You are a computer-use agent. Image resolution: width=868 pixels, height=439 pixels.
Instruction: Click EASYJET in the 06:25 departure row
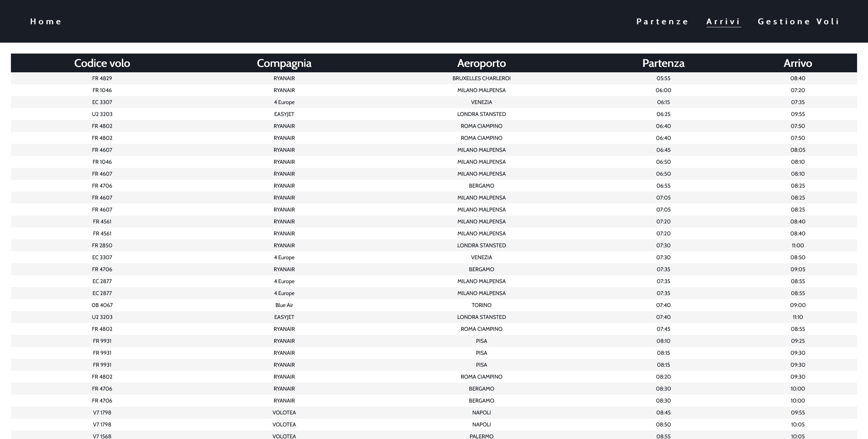(x=284, y=114)
